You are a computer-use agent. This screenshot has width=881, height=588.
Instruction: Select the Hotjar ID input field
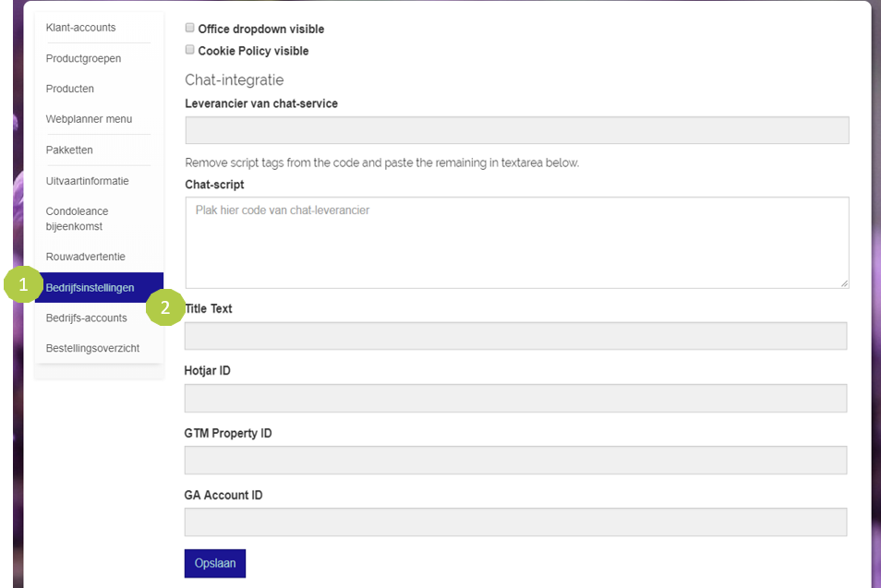pyautogui.click(x=515, y=398)
